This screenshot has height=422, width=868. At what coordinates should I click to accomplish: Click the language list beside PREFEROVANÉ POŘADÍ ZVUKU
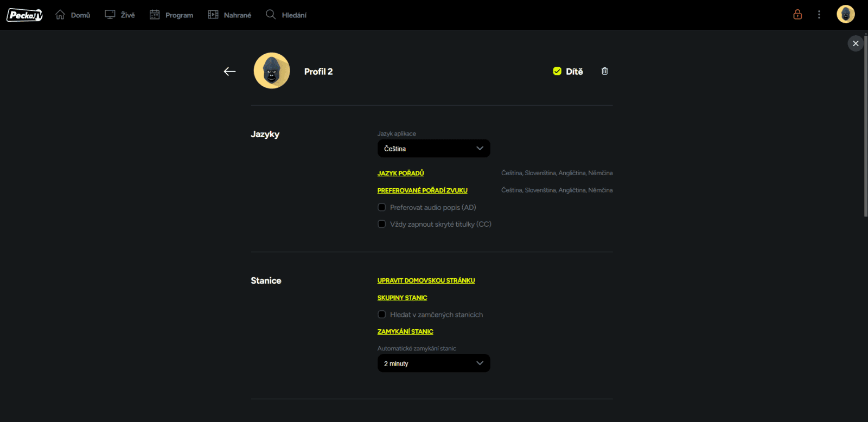[557, 190]
